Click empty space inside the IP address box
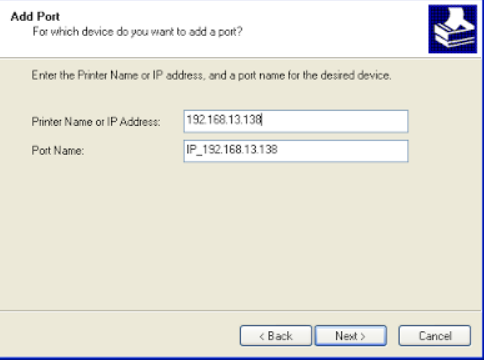484x360 pixels. click(x=333, y=121)
